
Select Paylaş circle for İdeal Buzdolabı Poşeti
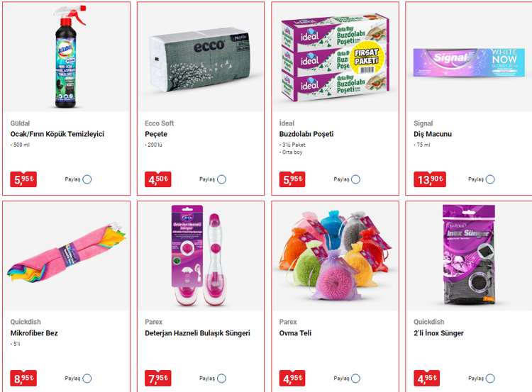coord(355,179)
